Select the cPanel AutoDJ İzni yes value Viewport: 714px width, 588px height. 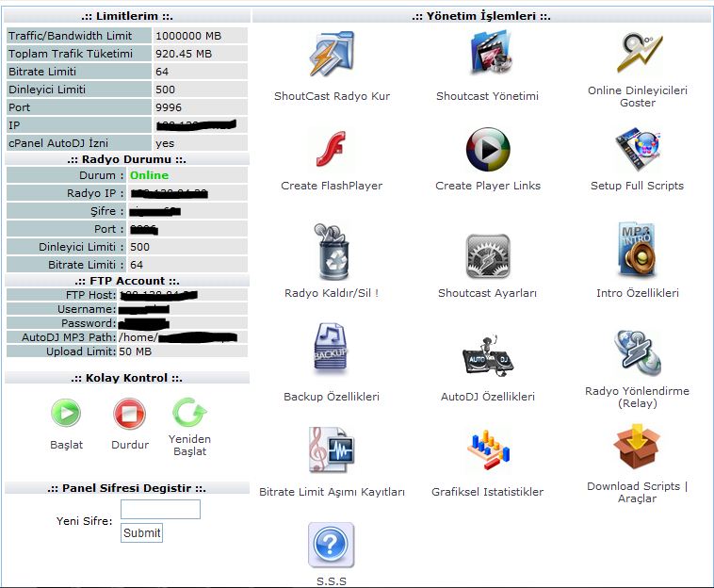coord(165,143)
